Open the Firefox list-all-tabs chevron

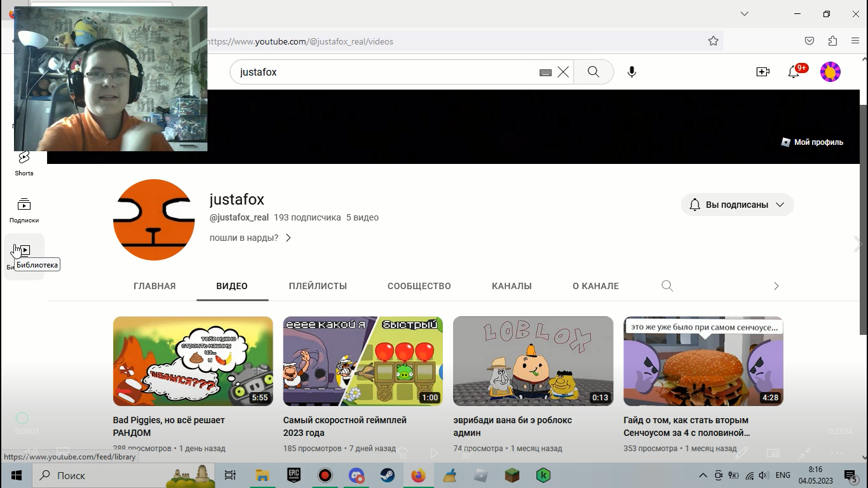[745, 14]
